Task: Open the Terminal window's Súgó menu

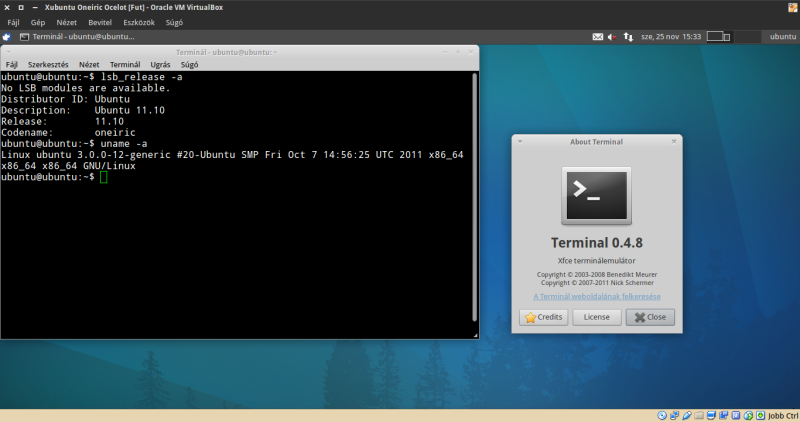Action: (189, 64)
